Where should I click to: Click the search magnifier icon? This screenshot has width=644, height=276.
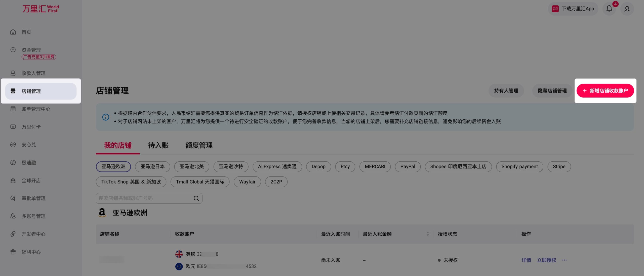click(x=196, y=198)
